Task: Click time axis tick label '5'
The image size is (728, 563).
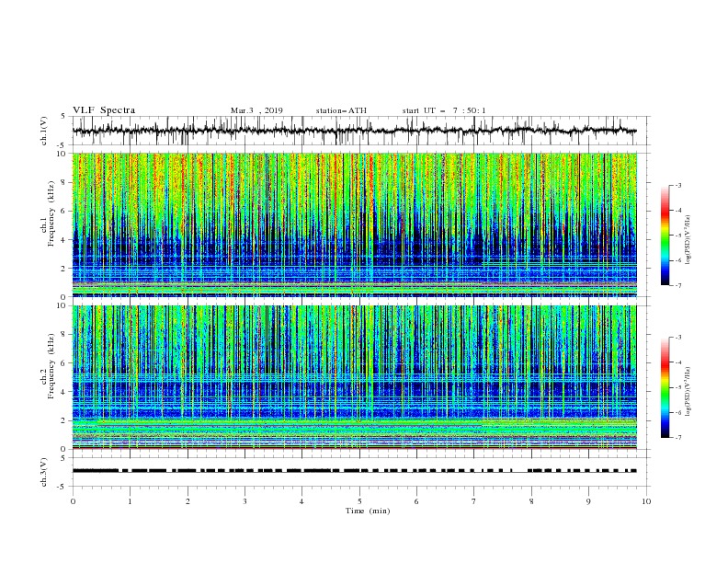Action: point(359,501)
